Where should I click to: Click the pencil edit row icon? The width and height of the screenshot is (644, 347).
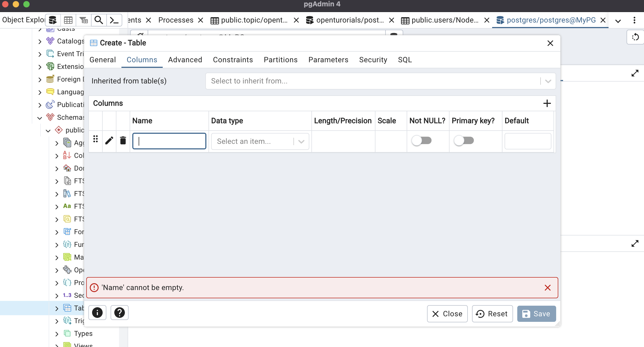[x=109, y=141]
